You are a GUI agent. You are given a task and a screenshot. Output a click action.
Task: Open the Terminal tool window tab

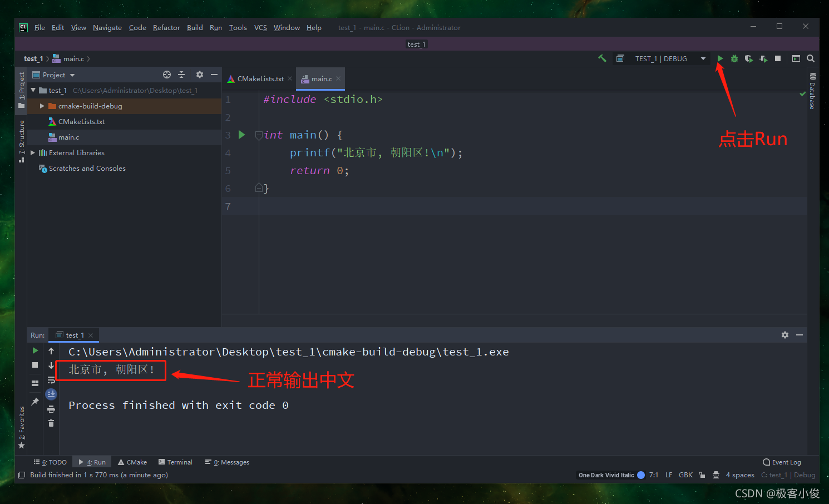[x=175, y=462]
